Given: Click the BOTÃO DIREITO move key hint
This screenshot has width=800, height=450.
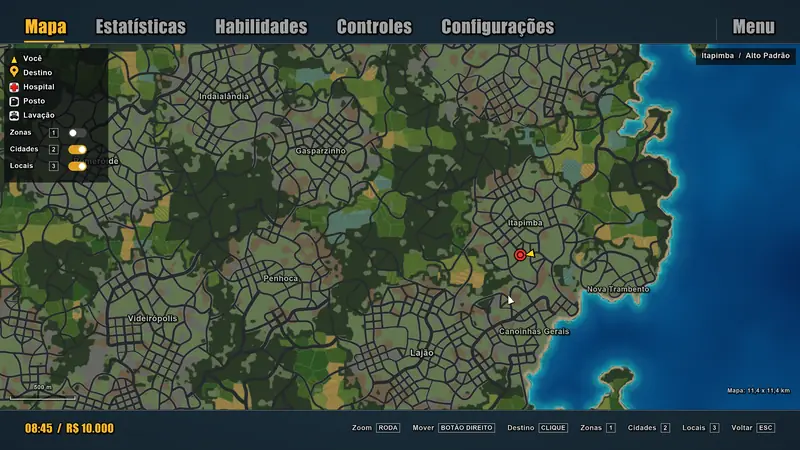Looking at the screenshot, I should tap(466, 428).
